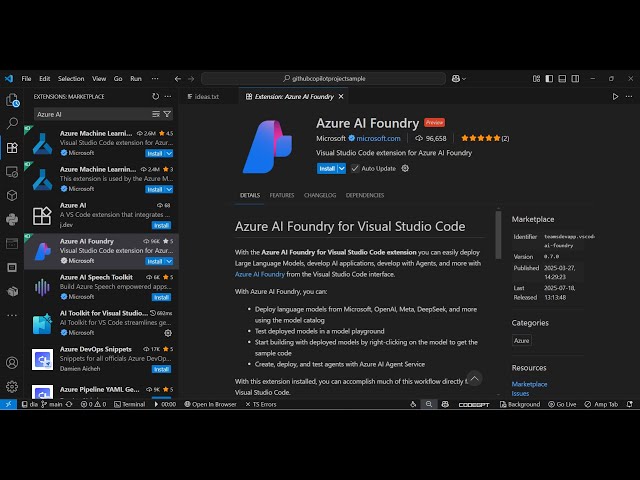This screenshot has width=640, height=480.
Task: Open editor More Actions ellipsis
Action: coord(629,96)
